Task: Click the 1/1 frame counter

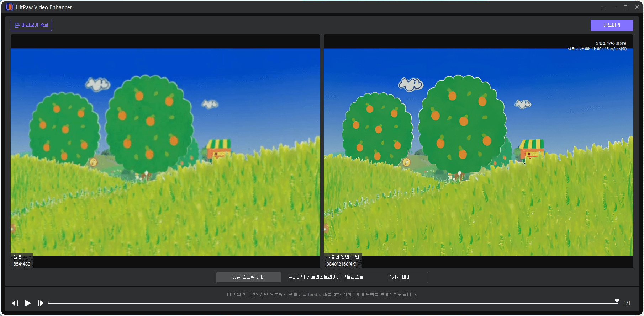Action: pyautogui.click(x=627, y=303)
